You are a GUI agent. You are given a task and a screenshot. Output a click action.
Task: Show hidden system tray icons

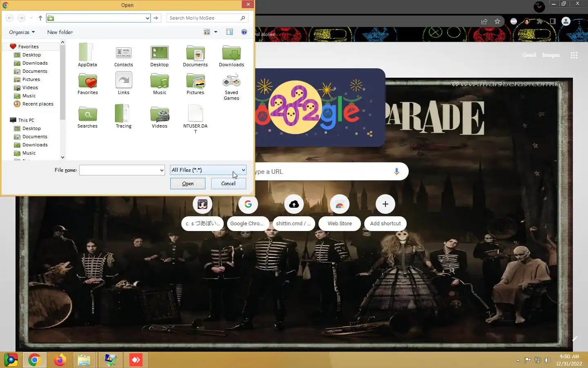pyautogui.click(x=518, y=360)
